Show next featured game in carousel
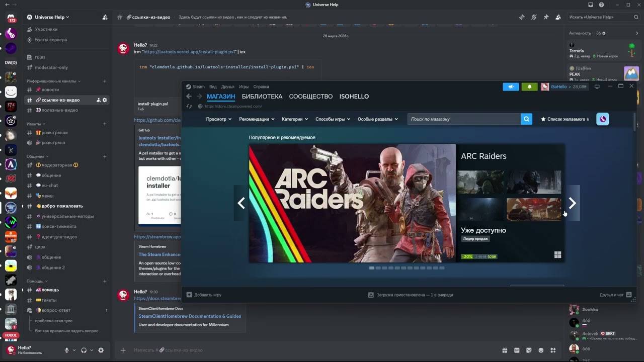The height and width of the screenshot is (362, 644). coord(572,203)
